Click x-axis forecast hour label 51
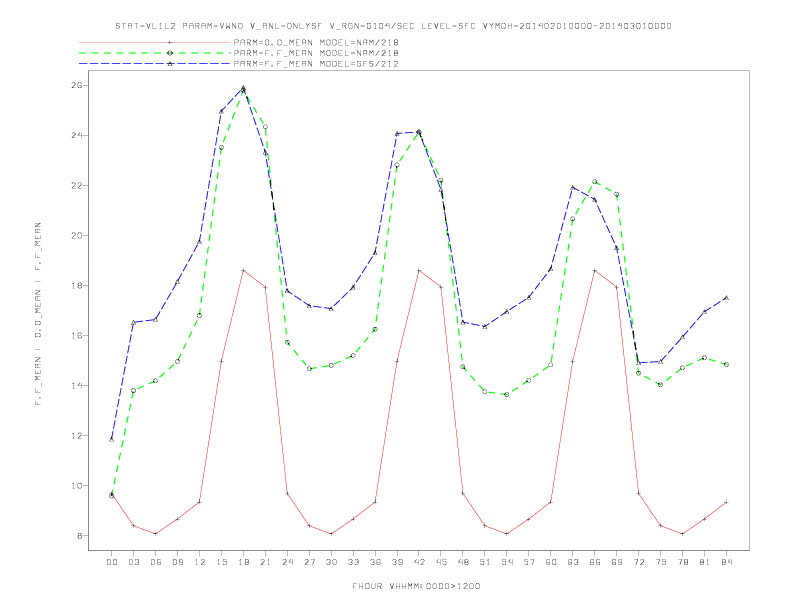This screenshot has width=792, height=612. pos(485,562)
